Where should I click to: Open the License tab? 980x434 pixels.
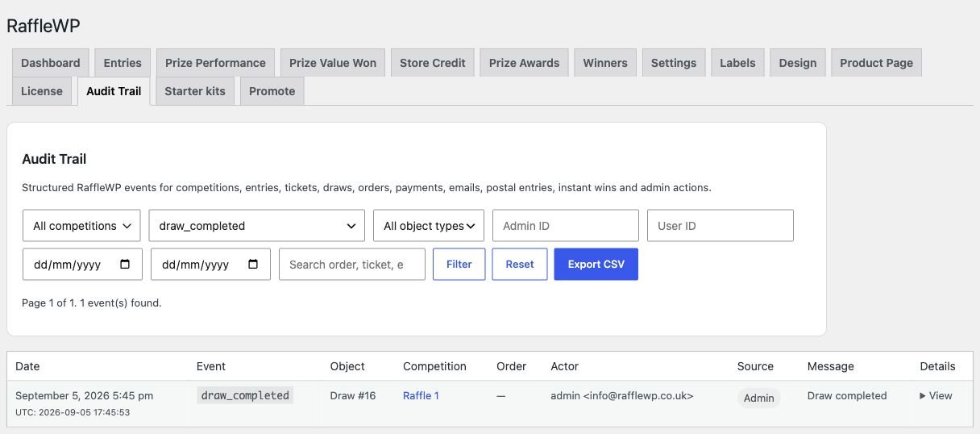[x=42, y=91]
